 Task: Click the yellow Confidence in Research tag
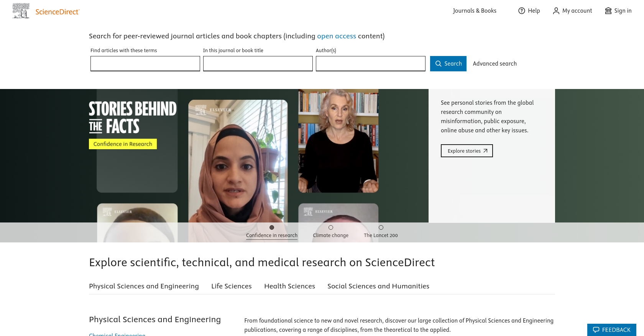click(x=123, y=144)
